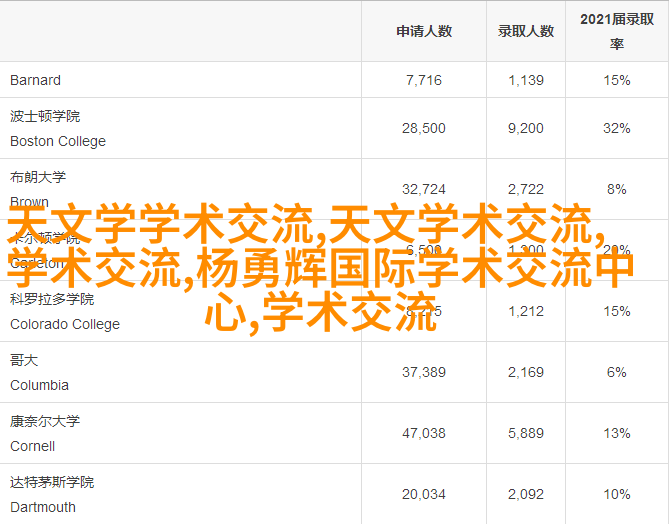Click the 10% admission rate cell
Screen dimensions: 670x524
617,495
